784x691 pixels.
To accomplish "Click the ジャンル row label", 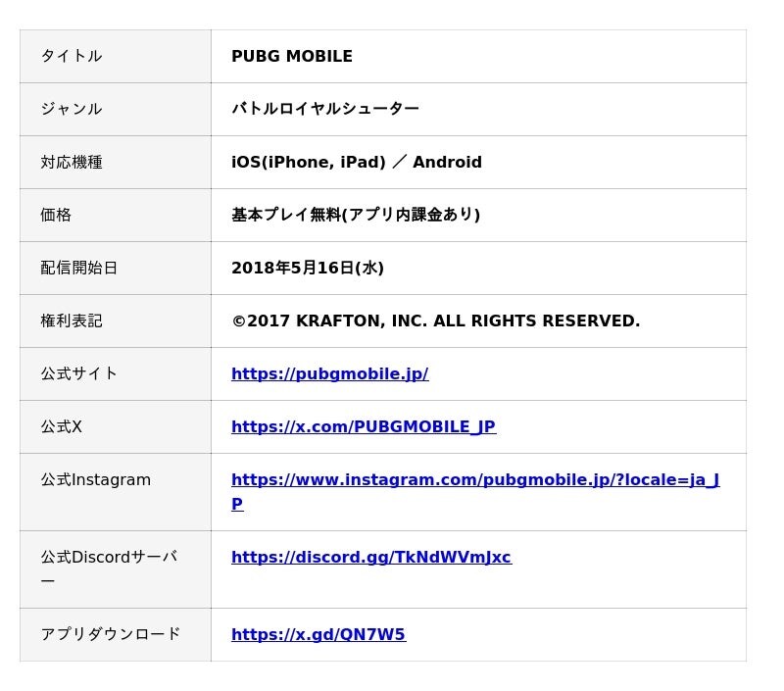I will pyautogui.click(x=71, y=109).
